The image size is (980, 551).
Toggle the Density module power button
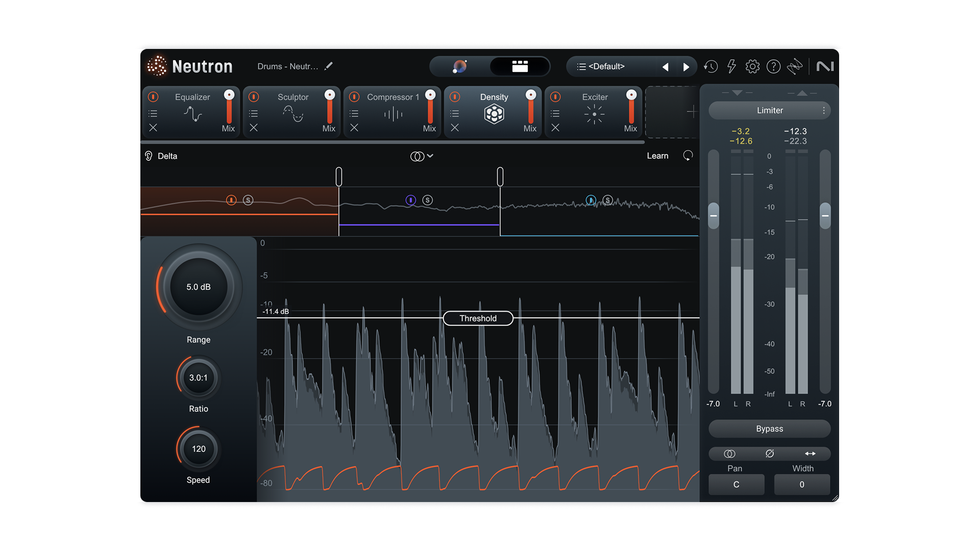point(455,97)
